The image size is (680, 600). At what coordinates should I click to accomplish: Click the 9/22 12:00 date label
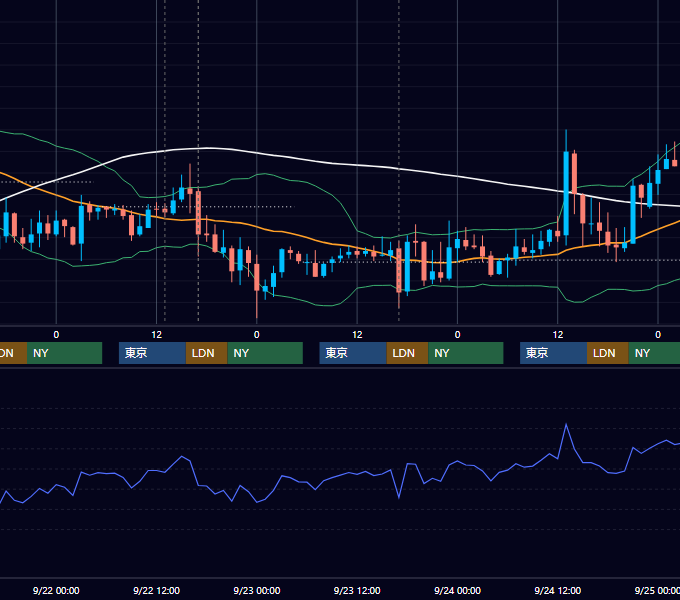(156, 590)
